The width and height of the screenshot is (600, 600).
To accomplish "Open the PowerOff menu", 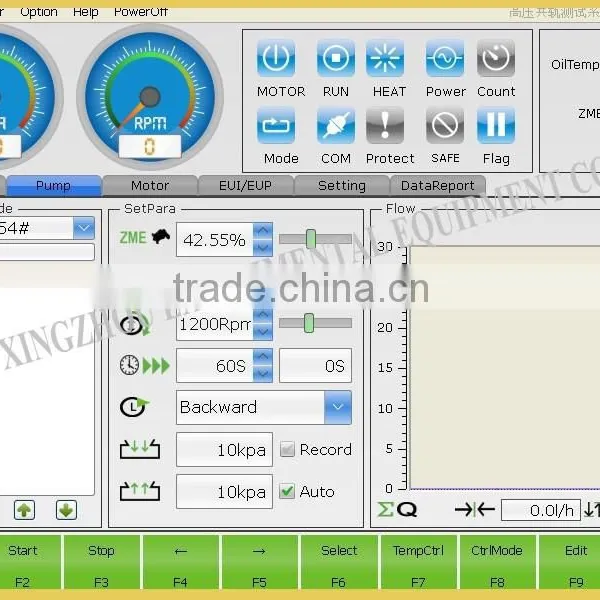I will click(x=140, y=12).
